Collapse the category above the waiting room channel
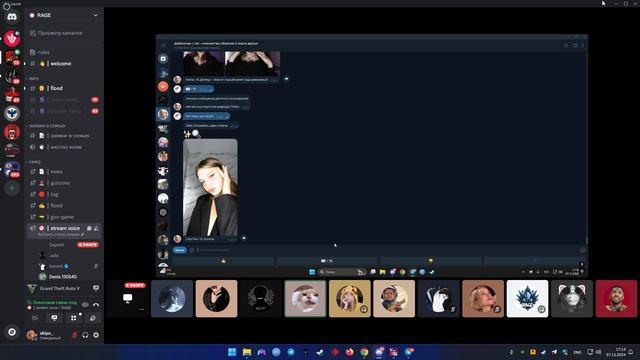This screenshot has height=360, width=640. point(47,126)
